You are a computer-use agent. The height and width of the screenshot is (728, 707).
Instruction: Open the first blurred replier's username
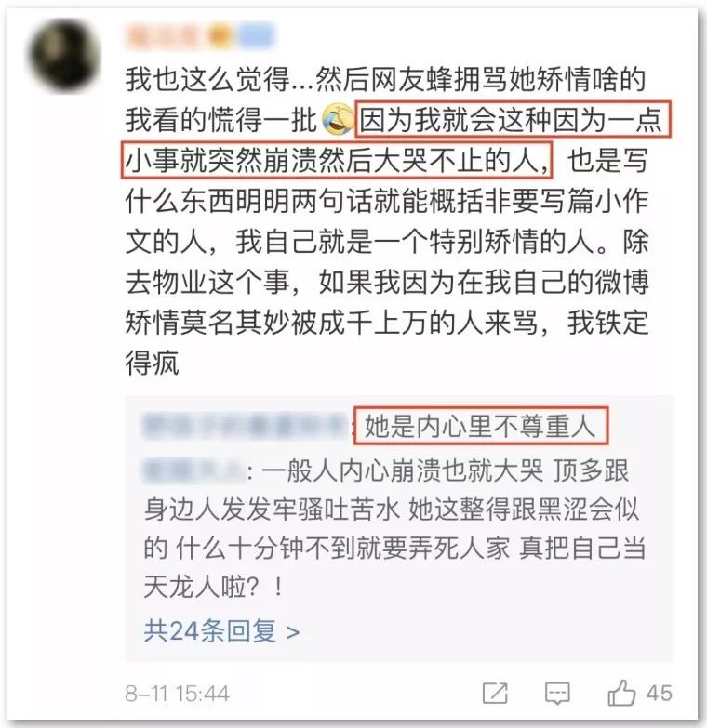pyautogui.click(x=247, y=426)
